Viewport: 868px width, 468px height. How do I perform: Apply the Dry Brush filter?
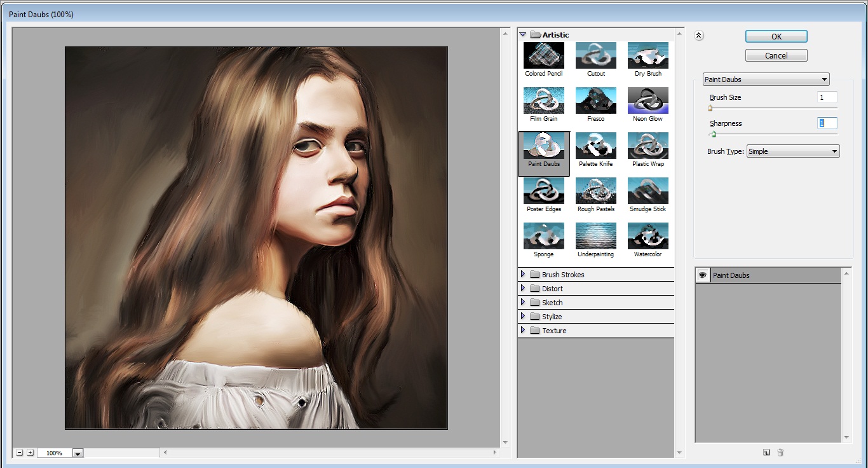648,56
